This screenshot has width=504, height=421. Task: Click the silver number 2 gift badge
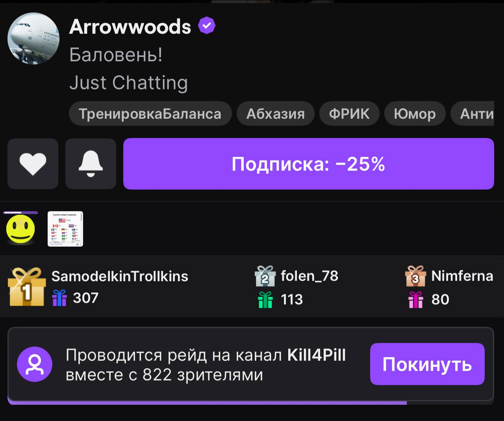point(265,276)
